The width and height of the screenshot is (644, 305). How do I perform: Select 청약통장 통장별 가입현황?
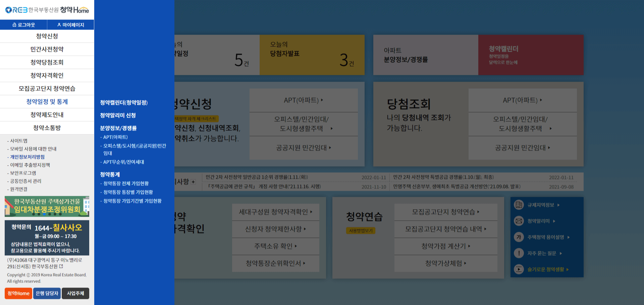click(x=128, y=192)
